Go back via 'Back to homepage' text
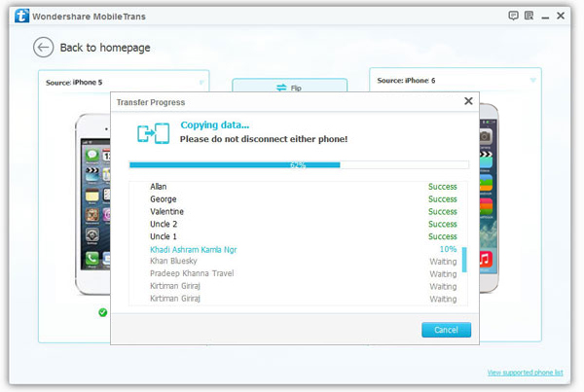 [x=105, y=48]
